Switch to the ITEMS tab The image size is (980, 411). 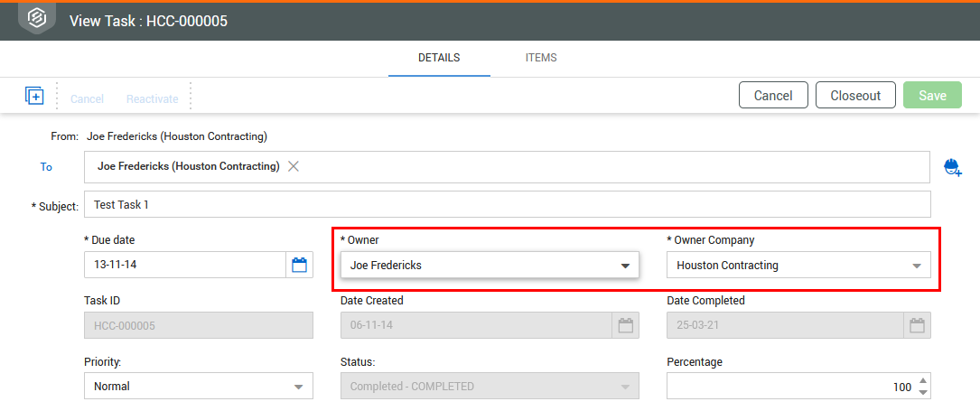[541, 58]
